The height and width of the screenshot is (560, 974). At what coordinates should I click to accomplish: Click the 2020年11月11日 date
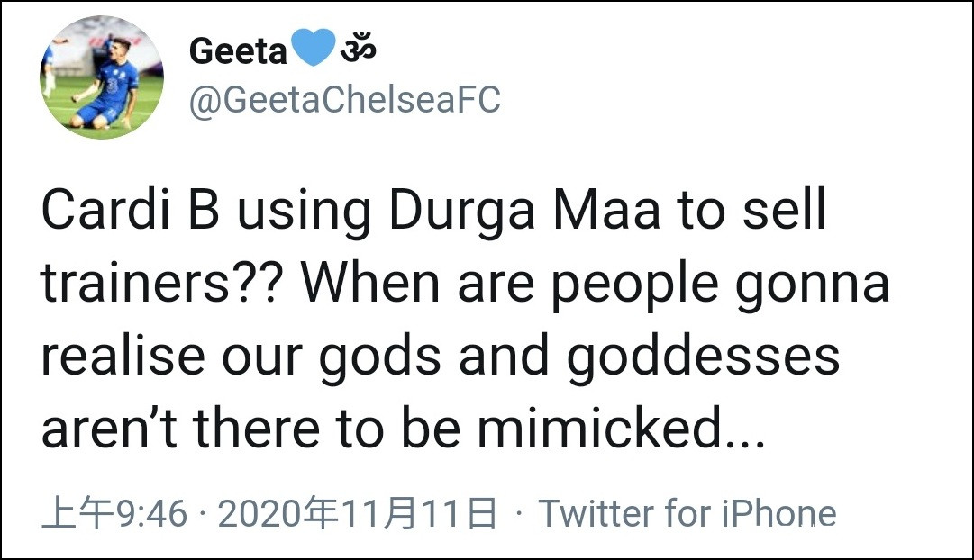[x=358, y=514]
